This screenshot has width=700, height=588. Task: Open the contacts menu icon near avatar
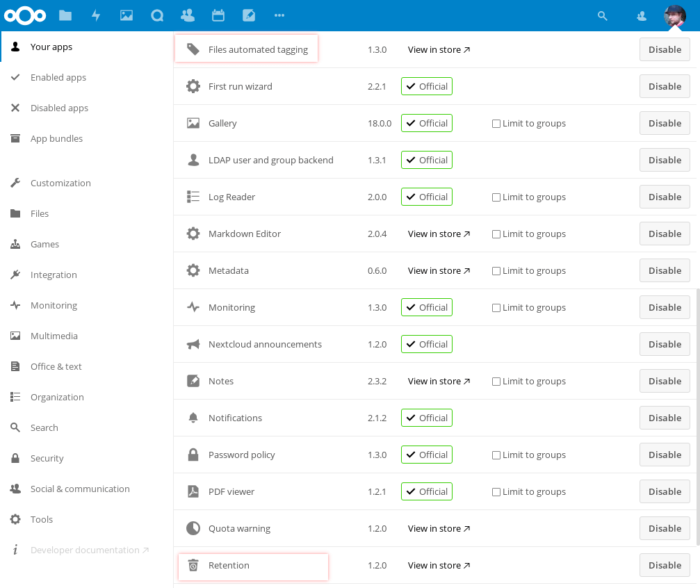click(642, 16)
